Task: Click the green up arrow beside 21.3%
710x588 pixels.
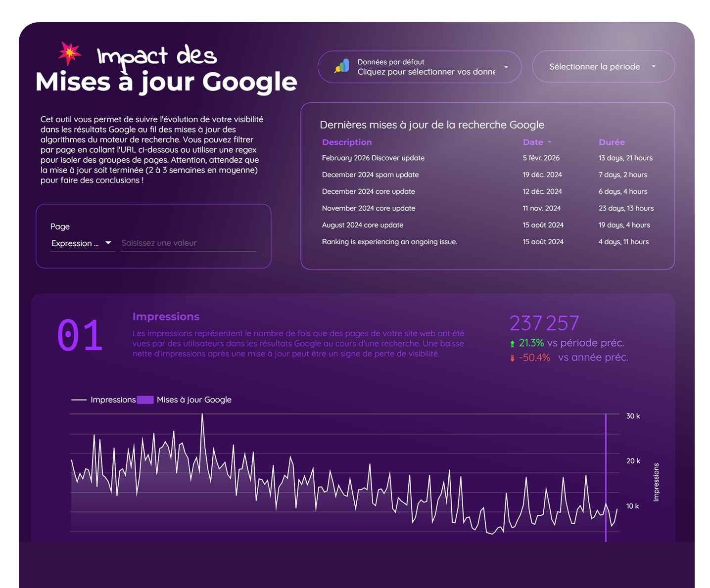Action: point(512,344)
